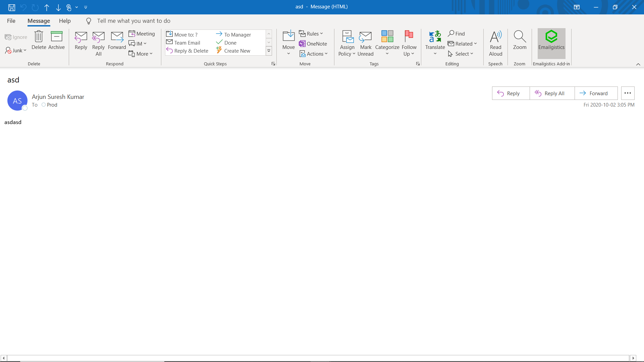Click the Tell me what you want search box

(x=133, y=21)
